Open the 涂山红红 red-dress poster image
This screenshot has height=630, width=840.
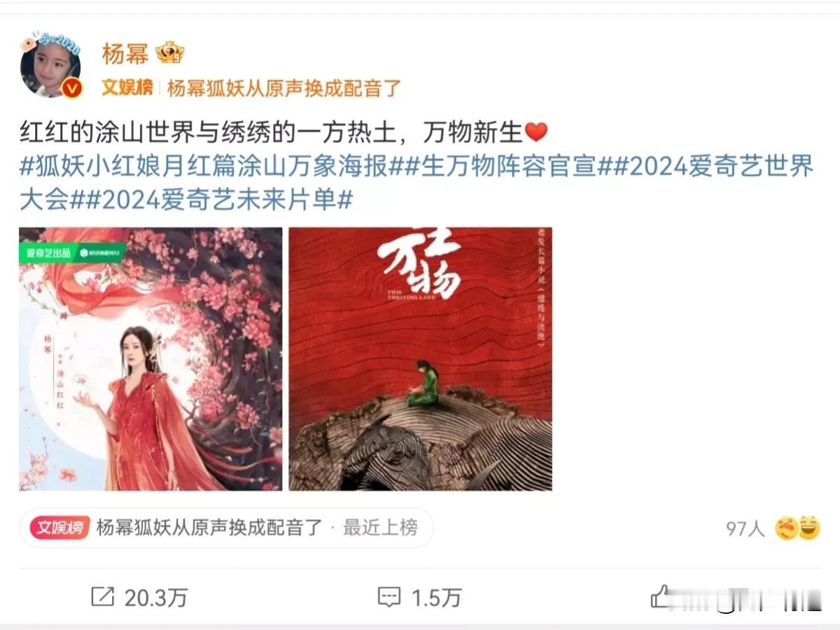[x=150, y=358]
